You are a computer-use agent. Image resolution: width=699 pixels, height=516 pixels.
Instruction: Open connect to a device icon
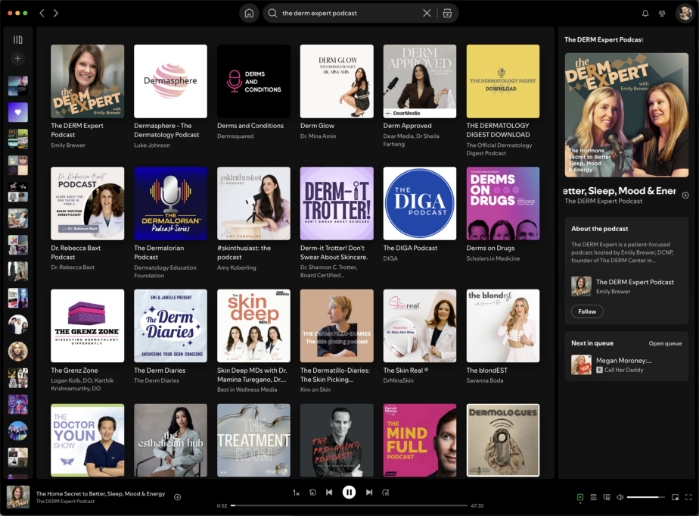point(606,497)
